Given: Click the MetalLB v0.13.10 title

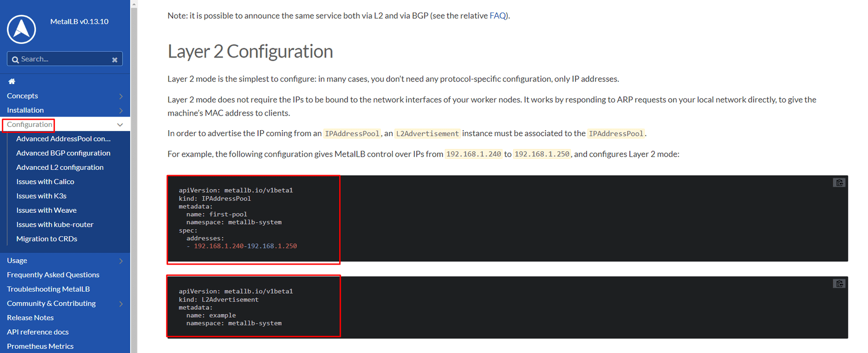Looking at the screenshot, I should pyautogui.click(x=79, y=22).
